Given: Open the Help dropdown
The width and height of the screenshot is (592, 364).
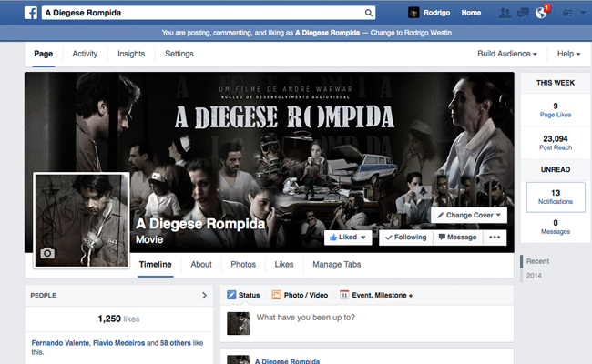Looking at the screenshot, I should (x=568, y=54).
